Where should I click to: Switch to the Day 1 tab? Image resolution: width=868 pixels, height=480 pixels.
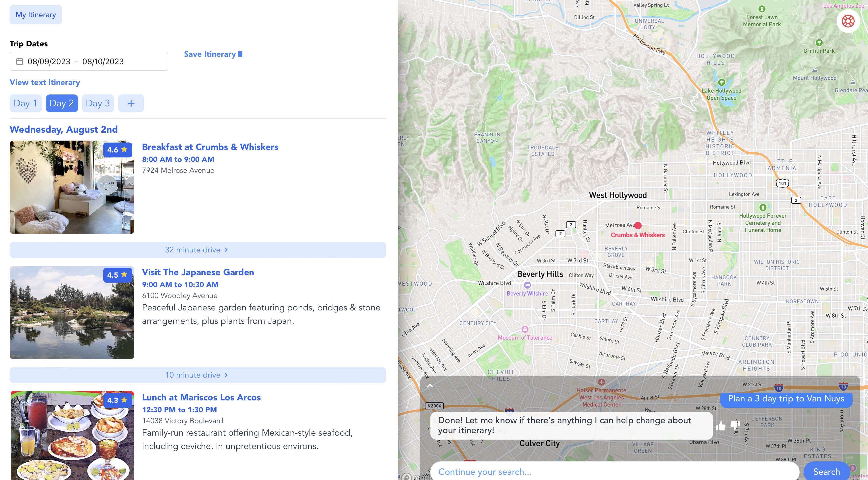[25, 103]
